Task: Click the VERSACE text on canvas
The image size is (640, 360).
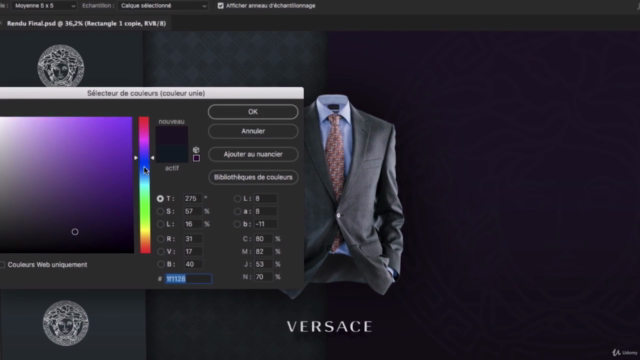Action: 329,327
